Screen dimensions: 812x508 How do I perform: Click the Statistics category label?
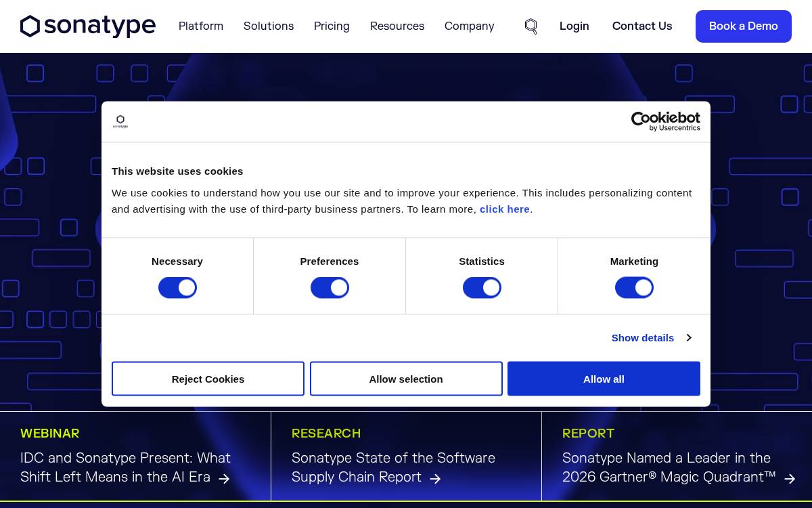coord(482,261)
